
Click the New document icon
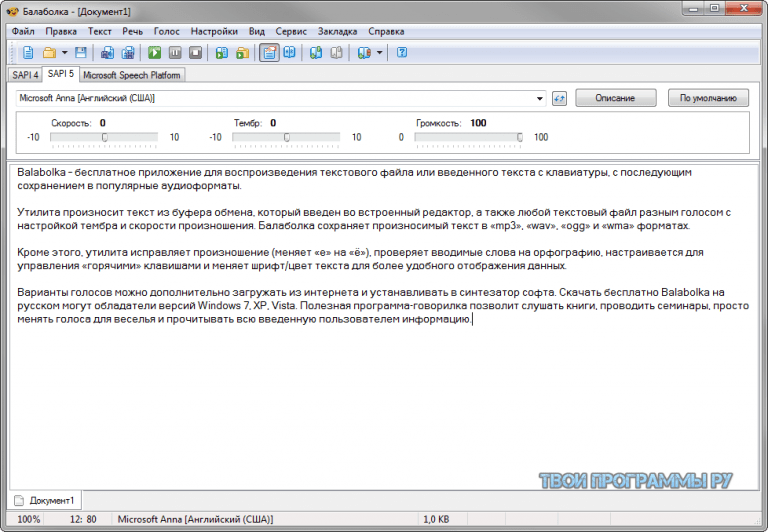tap(28, 52)
